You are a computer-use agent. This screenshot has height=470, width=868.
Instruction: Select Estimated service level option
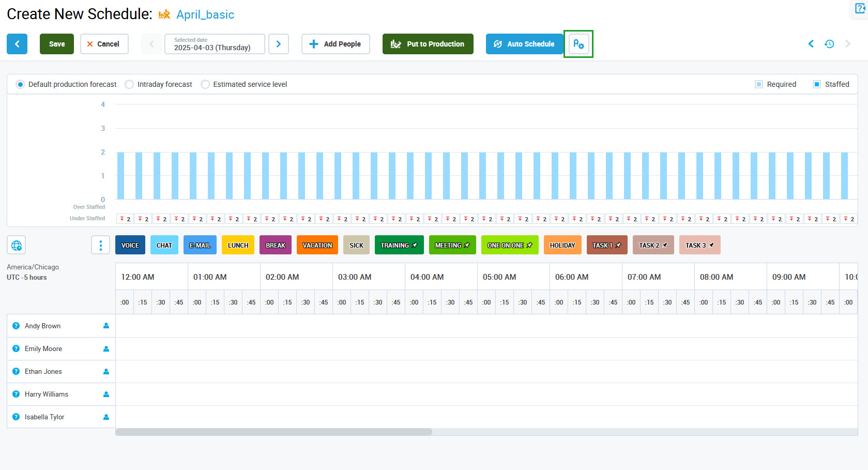click(205, 84)
